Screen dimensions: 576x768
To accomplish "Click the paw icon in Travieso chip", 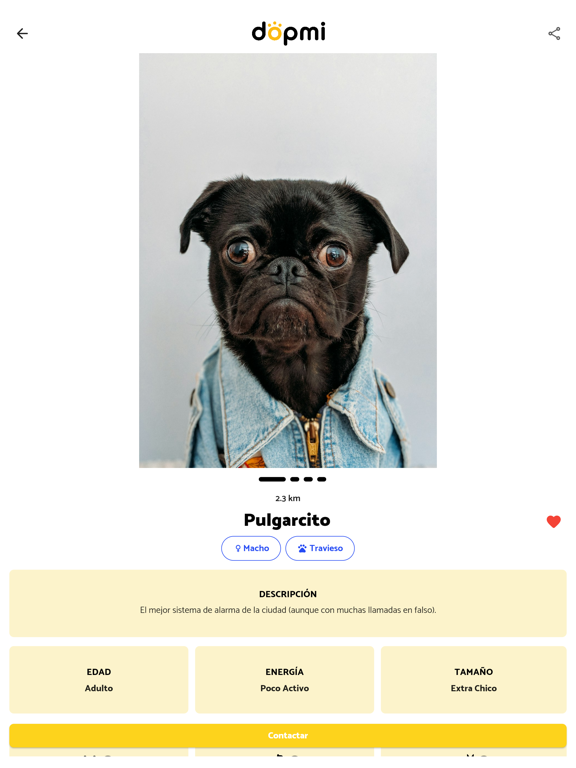I will [x=302, y=549].
